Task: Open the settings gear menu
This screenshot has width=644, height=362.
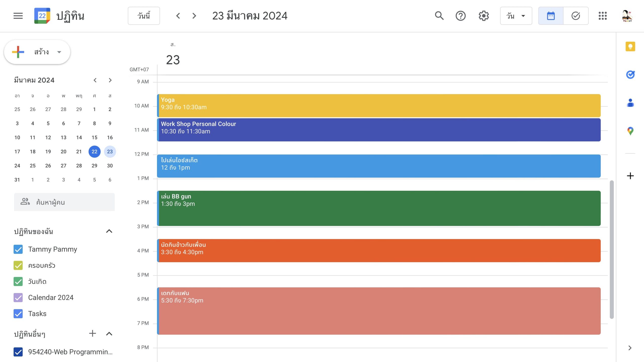Action: pos(484,16)
